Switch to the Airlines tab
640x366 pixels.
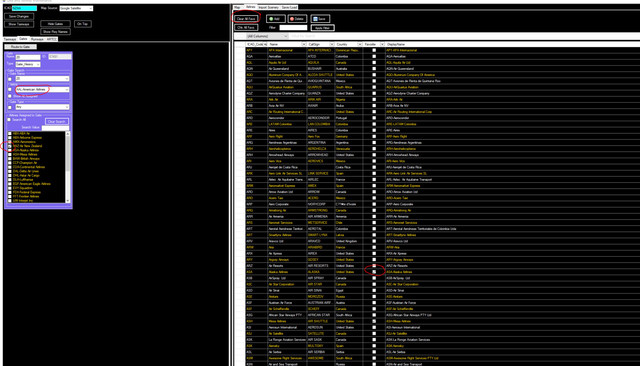click(250, 7)
